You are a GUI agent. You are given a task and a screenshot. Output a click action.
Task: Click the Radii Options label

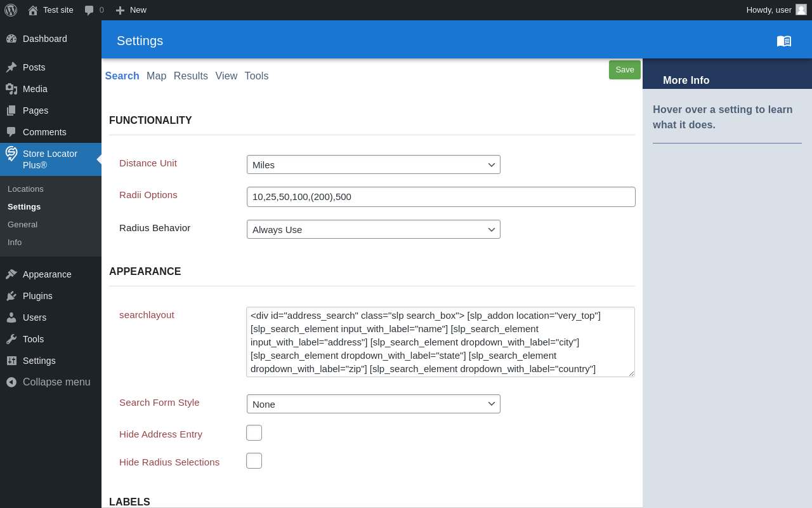pos(148,195)
